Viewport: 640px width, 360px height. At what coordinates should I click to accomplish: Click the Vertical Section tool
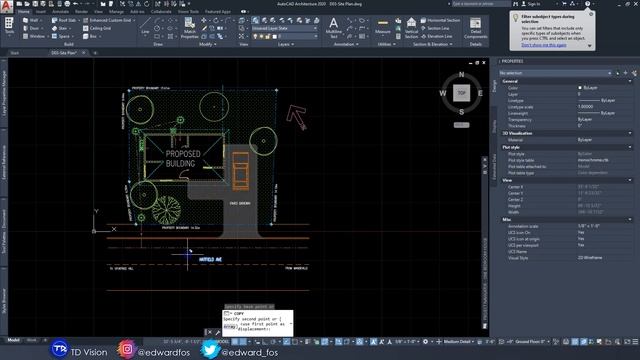411,28
